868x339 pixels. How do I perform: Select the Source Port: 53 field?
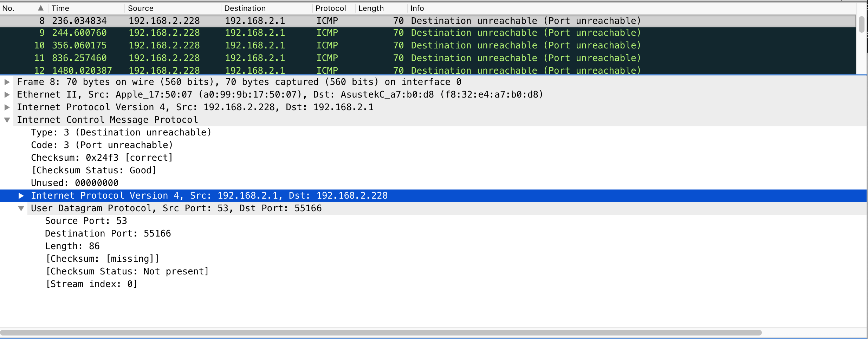(86, 221)
